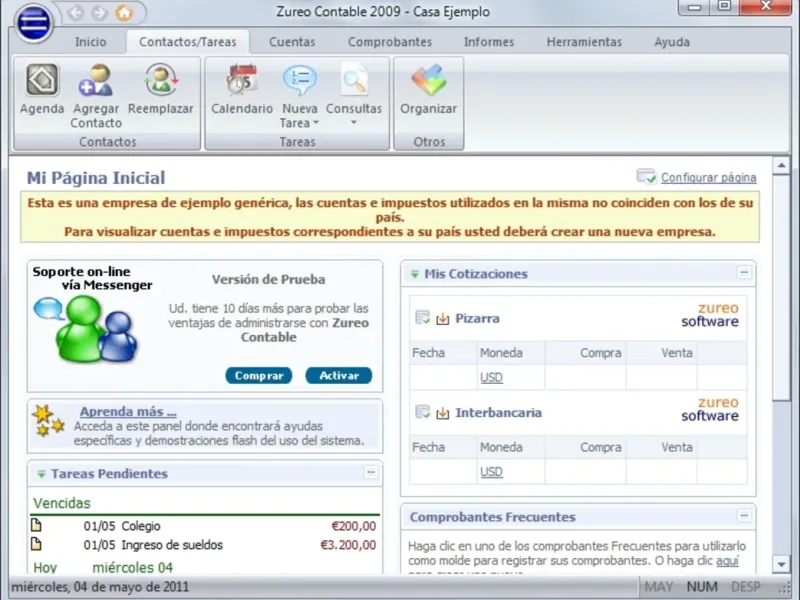Image resolution: width=800 pixels, height=600 pixels.
Task: Click the zureo software logo in Pizarra
Action: [710, 315]
